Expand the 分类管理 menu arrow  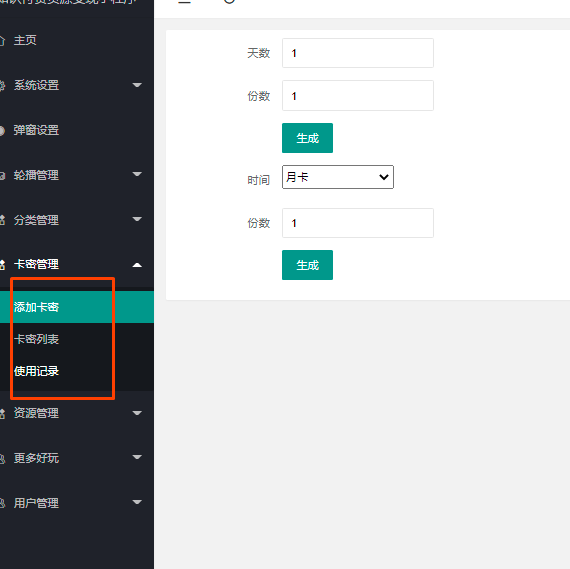(137, 219)
